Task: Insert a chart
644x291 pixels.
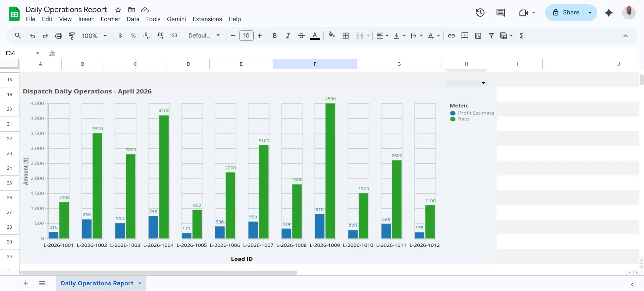Action: (x=478, y=35)
